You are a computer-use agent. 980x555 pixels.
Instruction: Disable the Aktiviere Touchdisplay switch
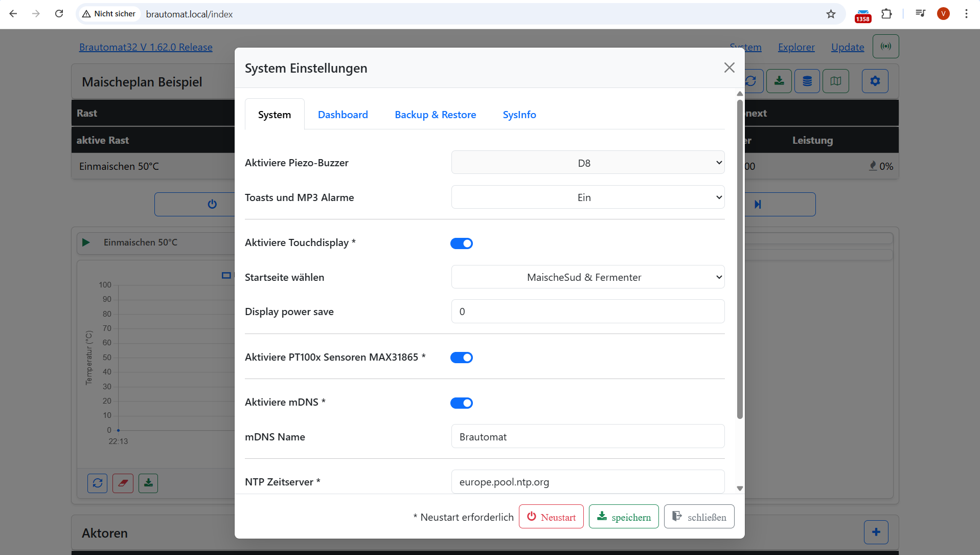(x=461, y=243)
